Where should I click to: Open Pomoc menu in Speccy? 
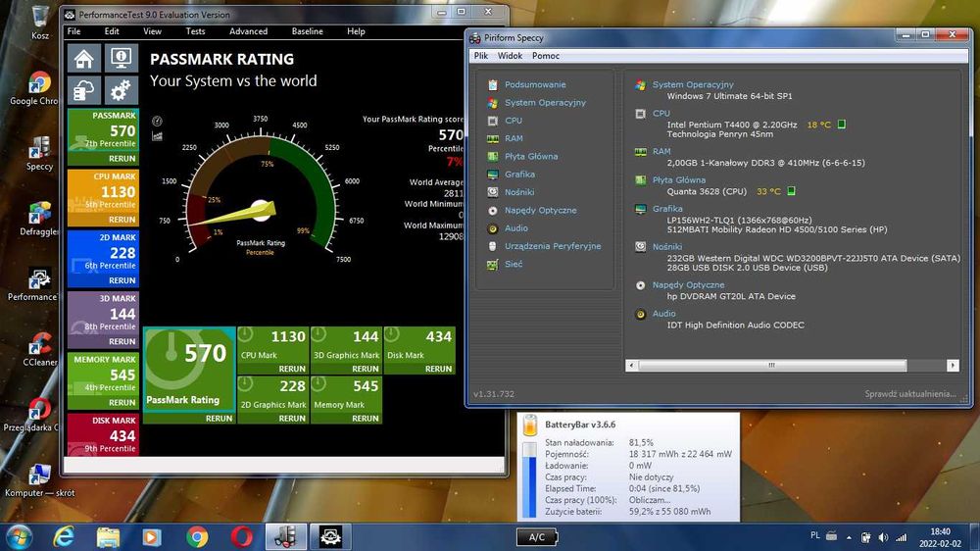pos(546,56)
